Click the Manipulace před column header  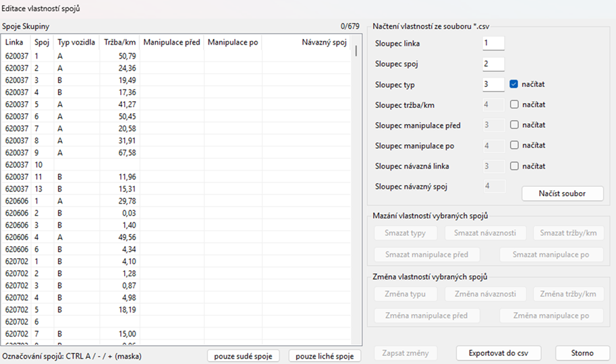[x=171, y=42]
